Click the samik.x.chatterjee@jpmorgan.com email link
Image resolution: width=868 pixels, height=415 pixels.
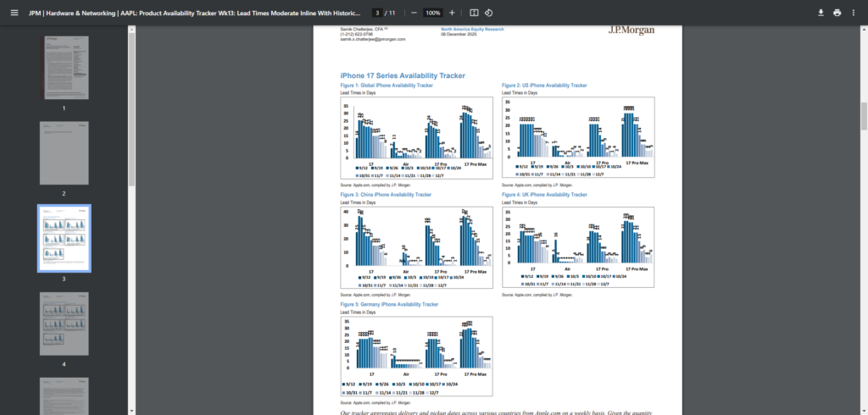tap(372, 39)
